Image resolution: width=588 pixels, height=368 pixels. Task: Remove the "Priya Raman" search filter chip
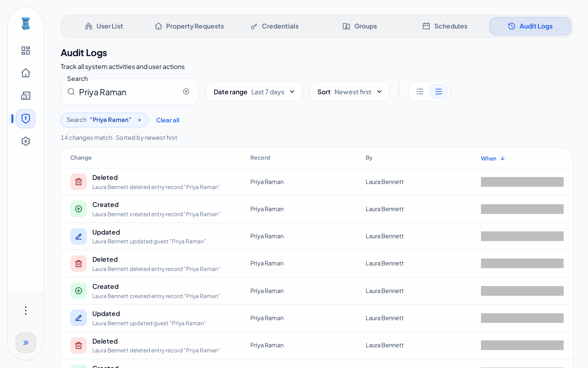coord(140,120)
